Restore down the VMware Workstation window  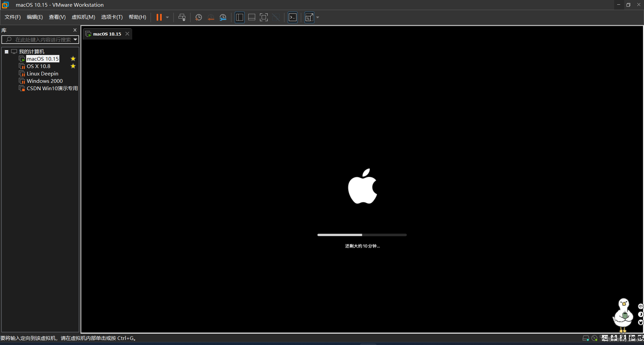629,5
